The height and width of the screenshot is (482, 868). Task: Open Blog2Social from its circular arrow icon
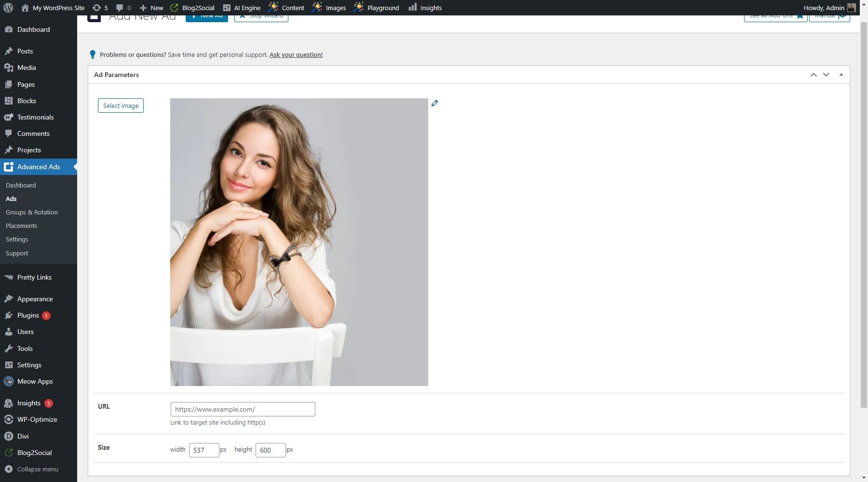(174, 8)
